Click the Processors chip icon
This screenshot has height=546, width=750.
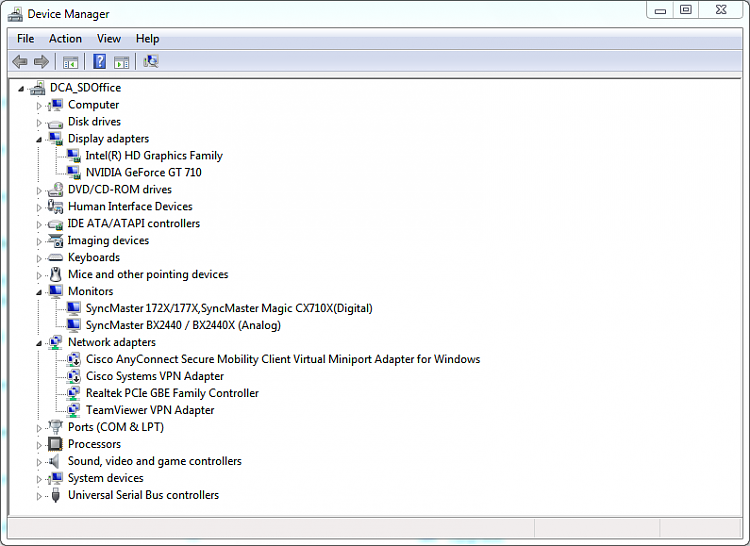point(55,444)
